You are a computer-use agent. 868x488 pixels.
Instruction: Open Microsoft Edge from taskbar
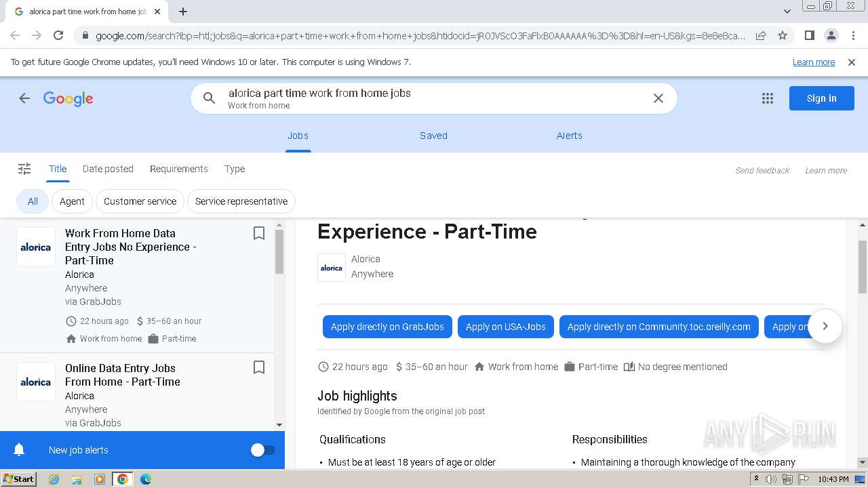[145, 479]
